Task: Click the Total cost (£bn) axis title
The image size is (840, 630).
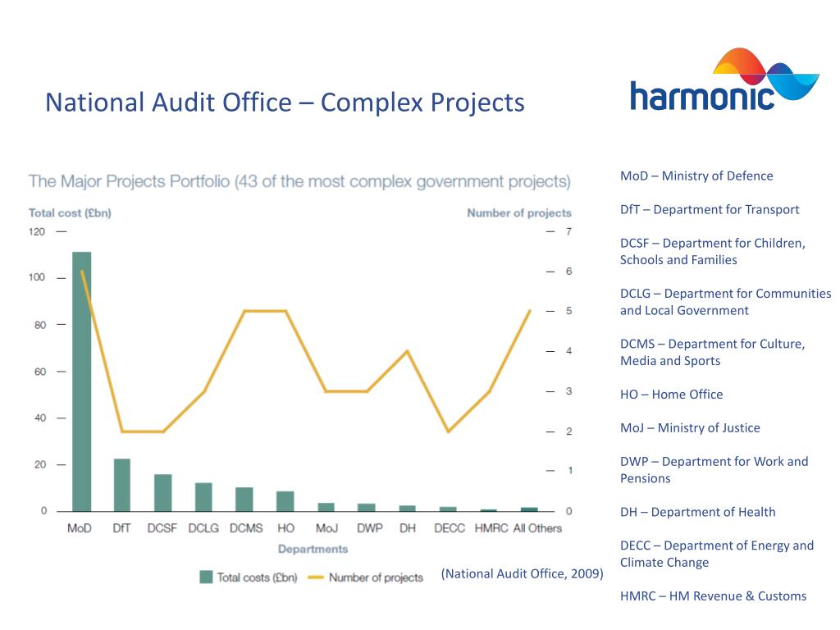Action: [70, 212]
